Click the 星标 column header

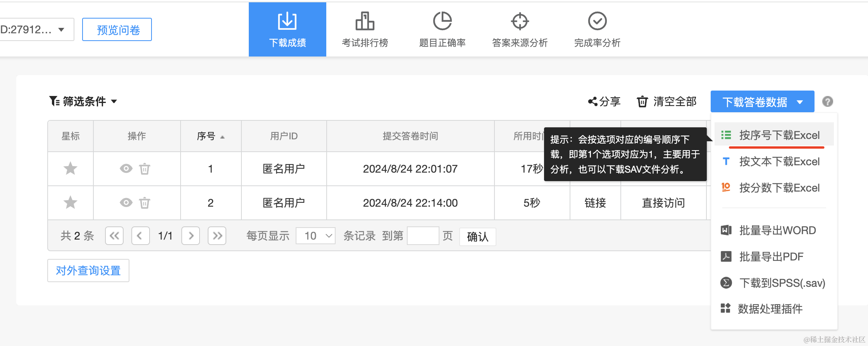(71, 136)
